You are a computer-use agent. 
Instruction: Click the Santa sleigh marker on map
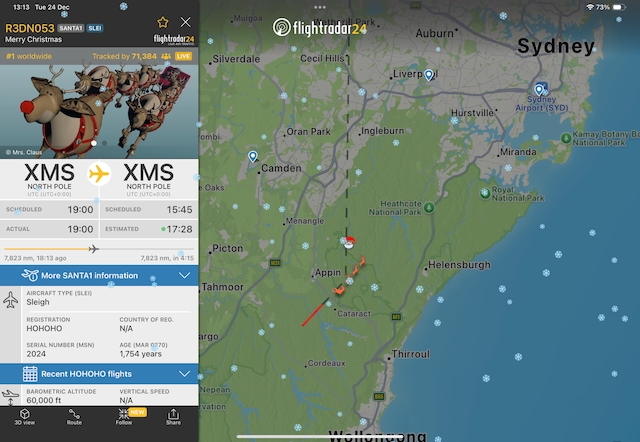pos(349,242)
